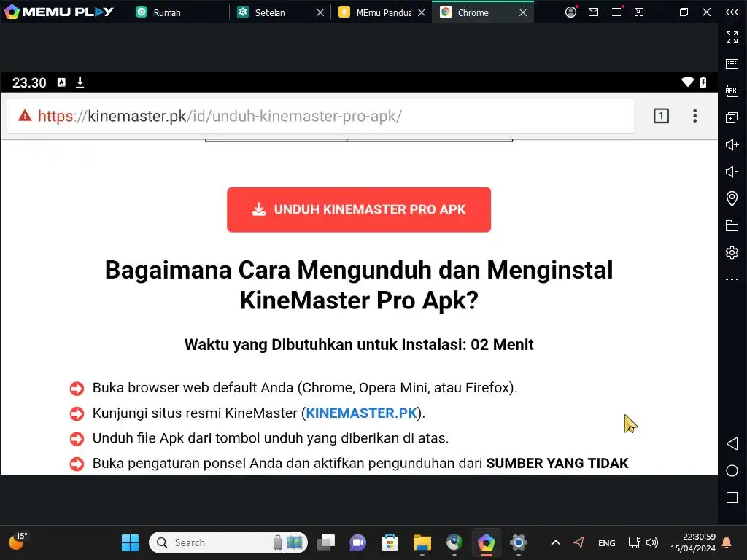The image size is (747, 560).
Task: Click the volume down icon in sidebar
Action: coord(732,171)
